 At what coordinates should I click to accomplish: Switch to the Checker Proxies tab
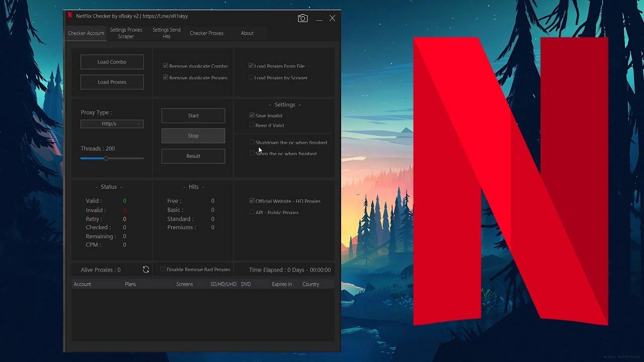click(206, 33)
